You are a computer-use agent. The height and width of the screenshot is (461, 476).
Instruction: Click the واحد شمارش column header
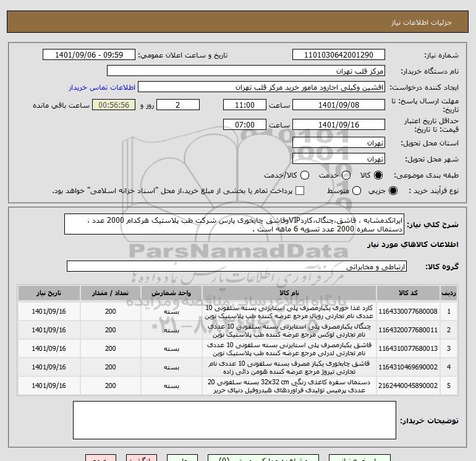point(171,293)
